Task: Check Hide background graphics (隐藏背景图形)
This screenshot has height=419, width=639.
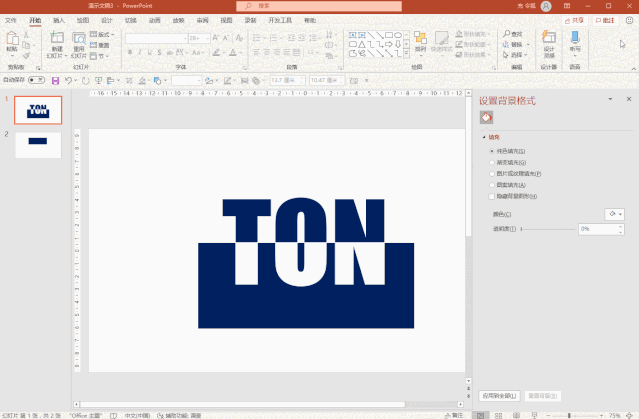Action: coord(491,196)
